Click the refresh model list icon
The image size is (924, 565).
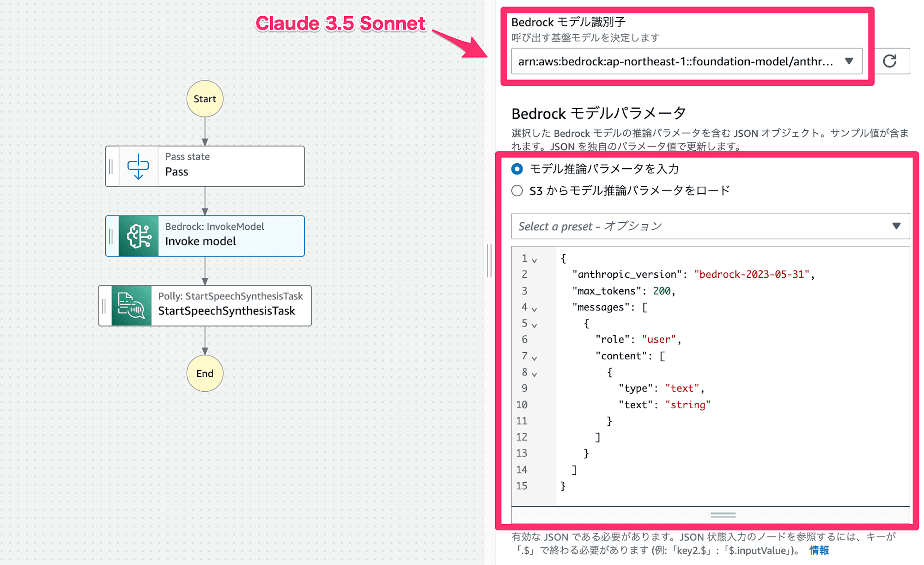(x=890, y=61)
